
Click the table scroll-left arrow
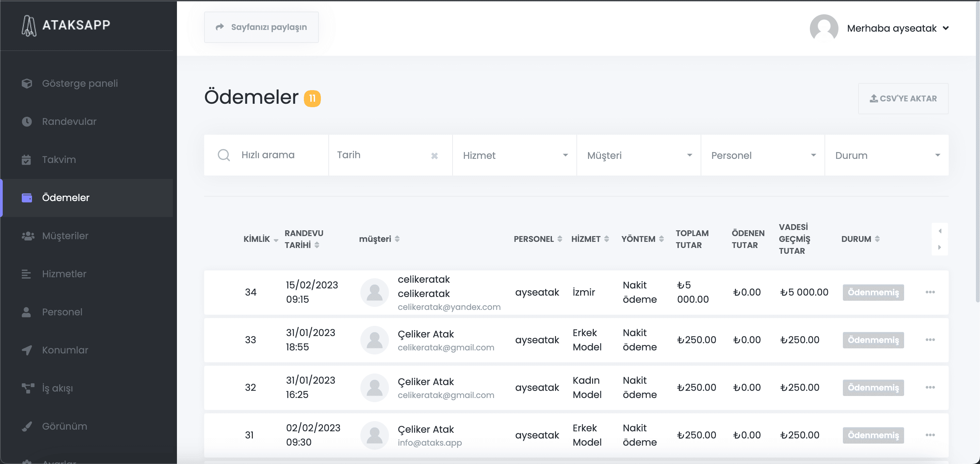tap(940, 231)
